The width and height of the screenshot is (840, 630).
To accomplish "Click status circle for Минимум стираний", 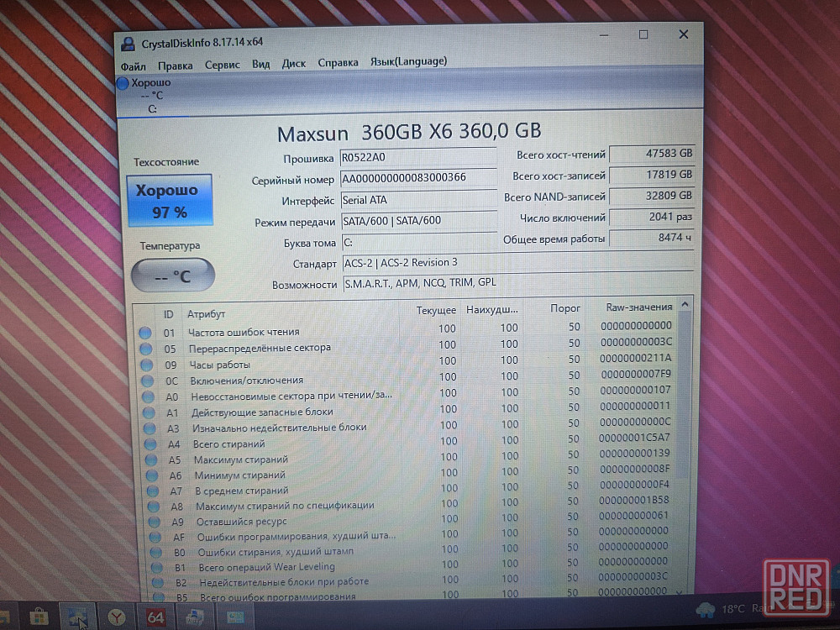I will (x=152, y=475).
